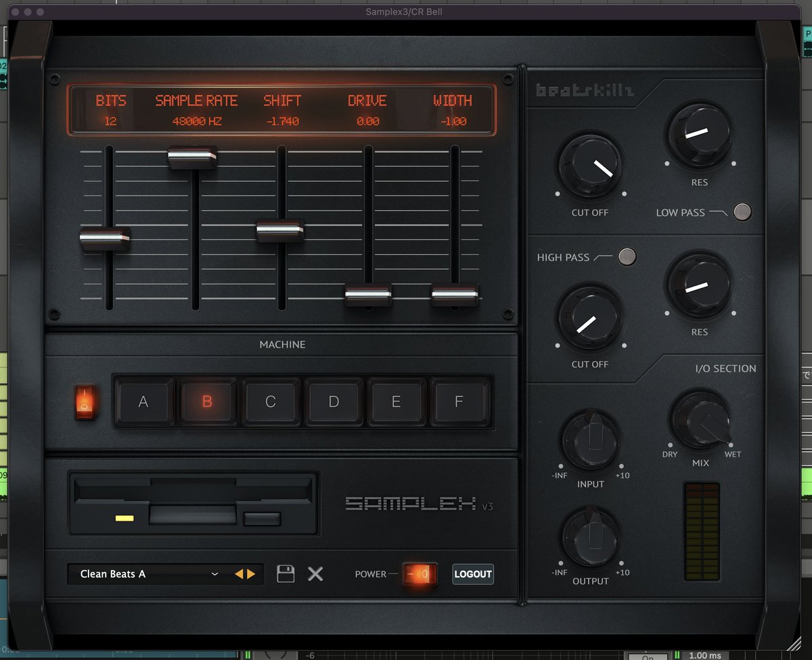The height and width of the screenshot is (660, 812).
Task: Toggle the HIGH PASS filter button
Action: point(627,256)
